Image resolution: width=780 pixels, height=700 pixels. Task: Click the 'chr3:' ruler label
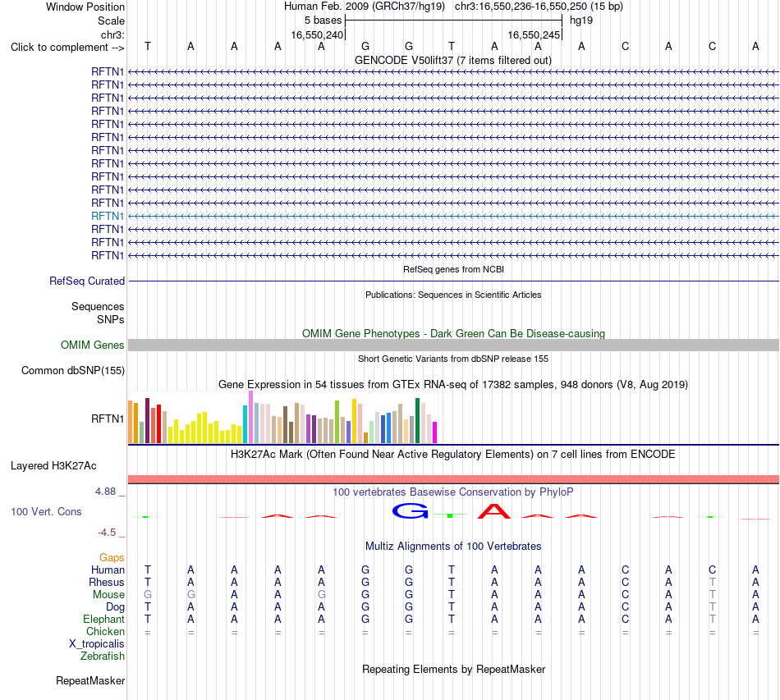112,34
